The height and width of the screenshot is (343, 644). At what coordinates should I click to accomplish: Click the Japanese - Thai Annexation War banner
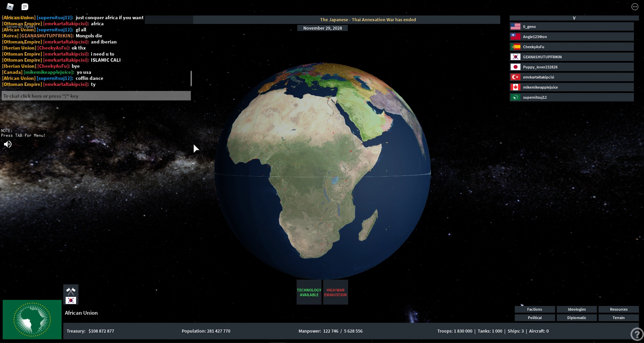(x=368, y=20)
